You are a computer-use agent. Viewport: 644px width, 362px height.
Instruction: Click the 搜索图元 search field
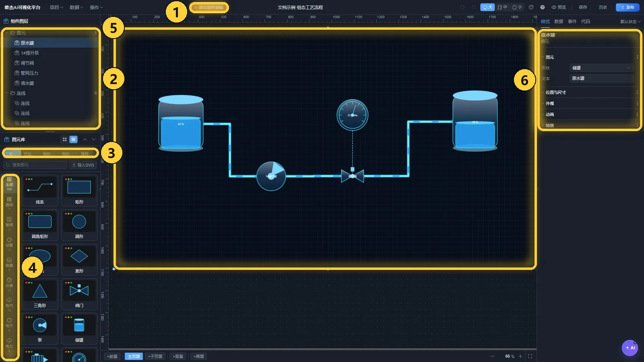tap(35, 165)
